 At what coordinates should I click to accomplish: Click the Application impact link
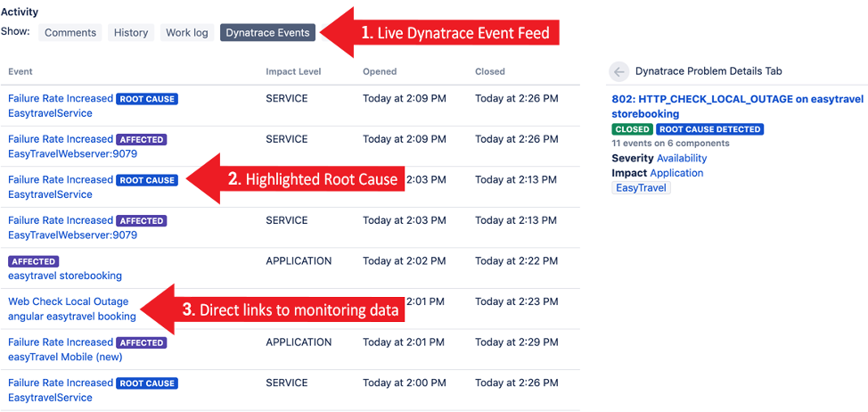click(x=676, y=173)
